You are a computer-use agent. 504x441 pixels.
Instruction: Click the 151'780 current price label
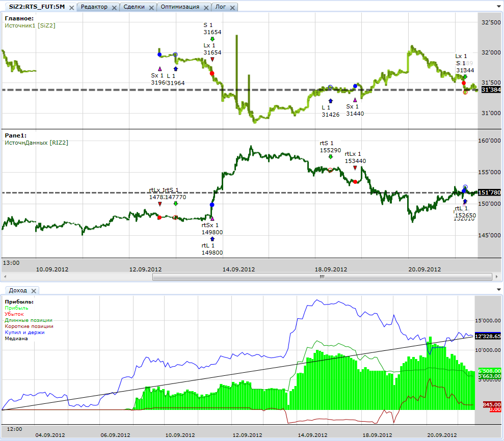pos(489,192)
